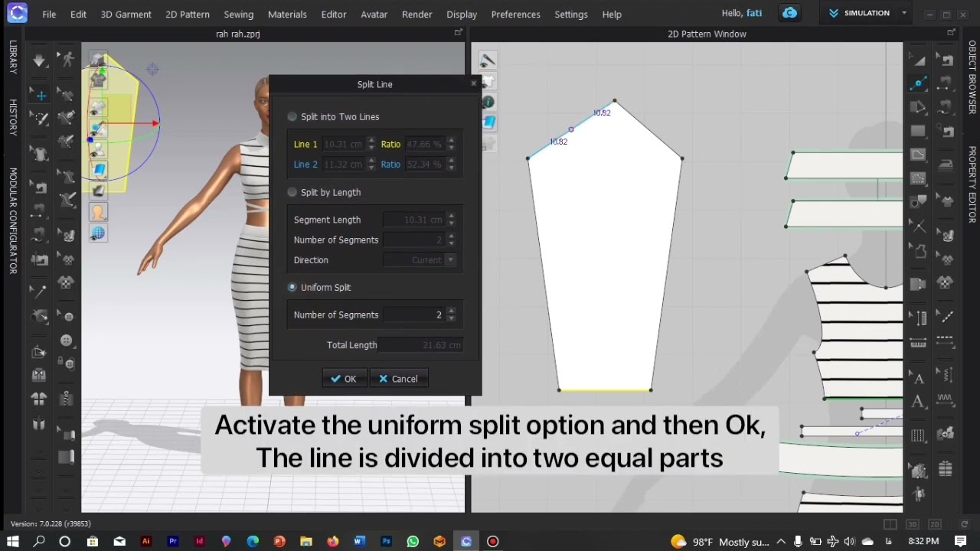
Task: Open WhatsApp from the taskbar
Action: (x=413, y=541)
